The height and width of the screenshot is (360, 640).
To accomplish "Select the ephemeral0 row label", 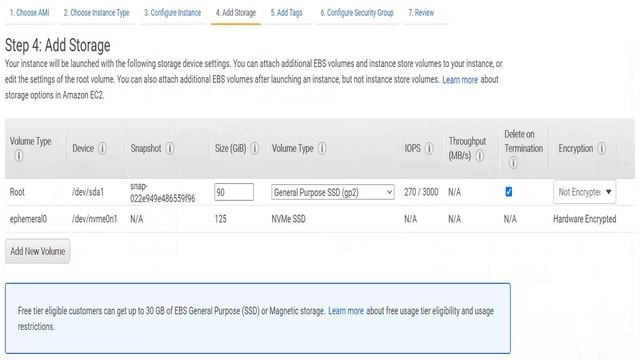I will pos(28,219).
